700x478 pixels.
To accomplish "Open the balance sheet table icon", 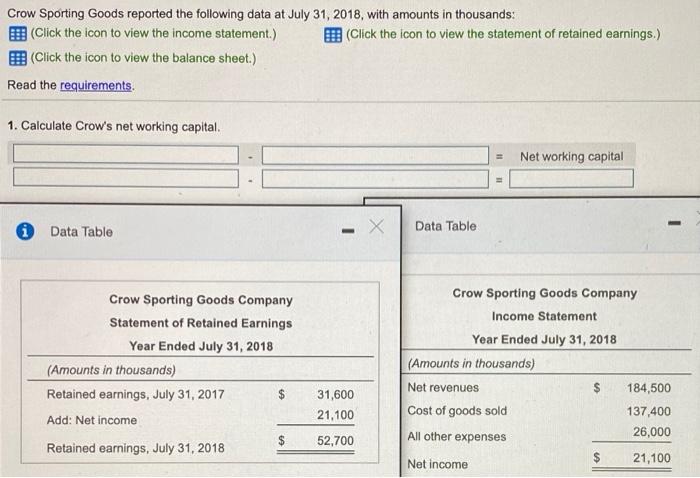I will coord(18,58).
